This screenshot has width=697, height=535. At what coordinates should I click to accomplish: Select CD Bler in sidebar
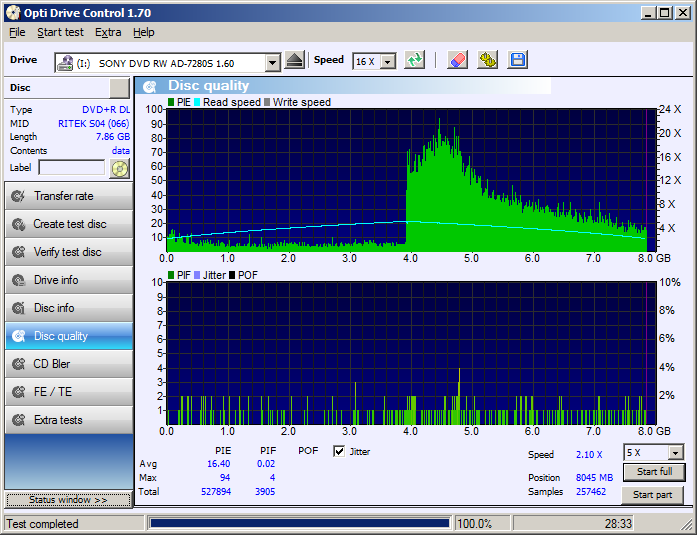tap(69, 364)
